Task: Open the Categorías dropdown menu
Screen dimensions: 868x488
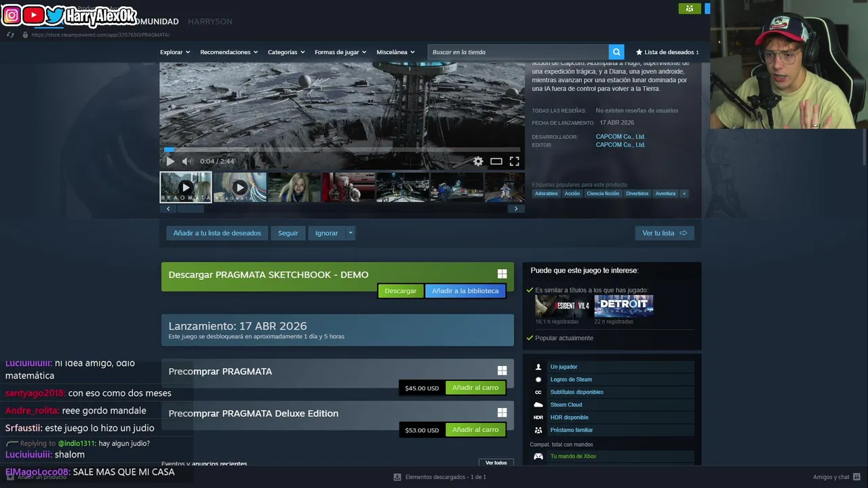Action: pyautogui.click(x=286, y=52)
